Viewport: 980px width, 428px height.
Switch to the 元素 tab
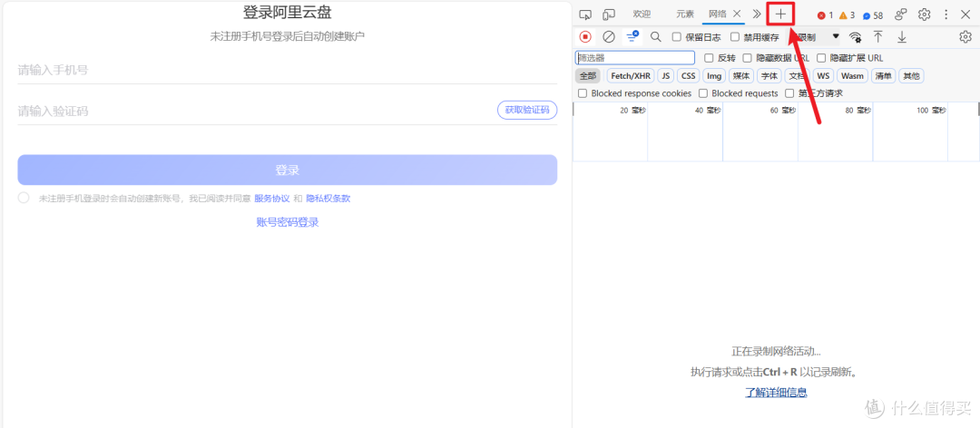(x=685, y=14)
